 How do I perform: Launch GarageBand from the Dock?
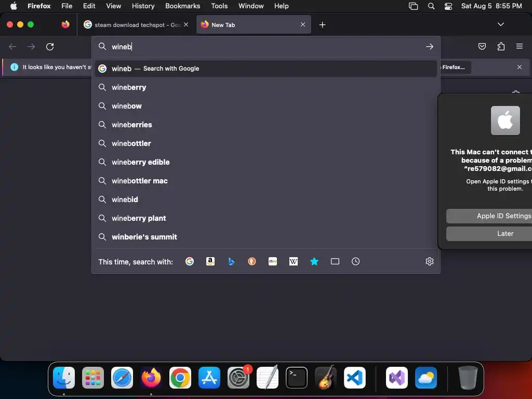click(326, 378)
